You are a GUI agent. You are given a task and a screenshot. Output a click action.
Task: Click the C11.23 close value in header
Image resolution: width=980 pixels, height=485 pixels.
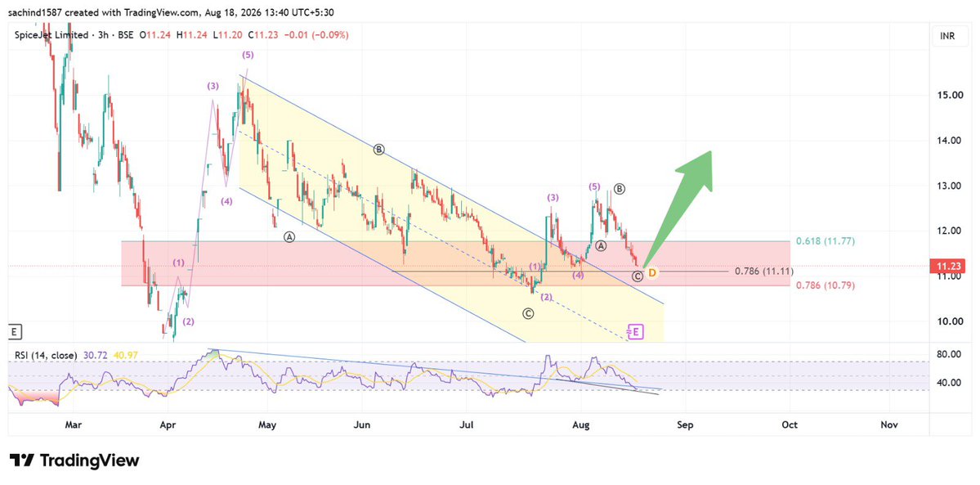pyautogui.click(x=264, y=35)
